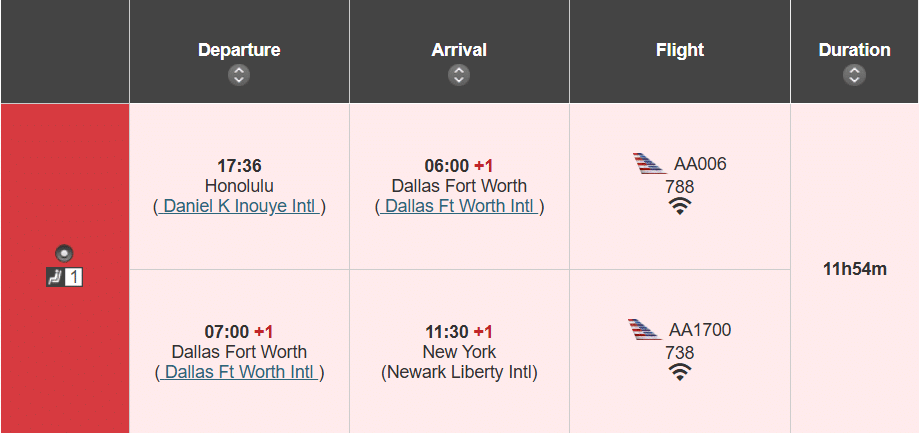Image resolution: width=923 pixels, height=433 pixels.
Task: Click the Departure column header
Action: click(x=239, y=50)
